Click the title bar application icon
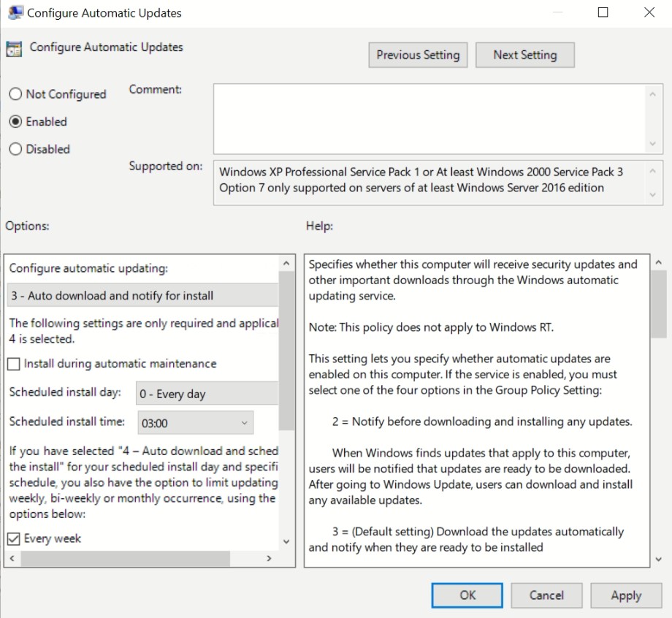This screenshot has height=618, width=672. point(15,12)
